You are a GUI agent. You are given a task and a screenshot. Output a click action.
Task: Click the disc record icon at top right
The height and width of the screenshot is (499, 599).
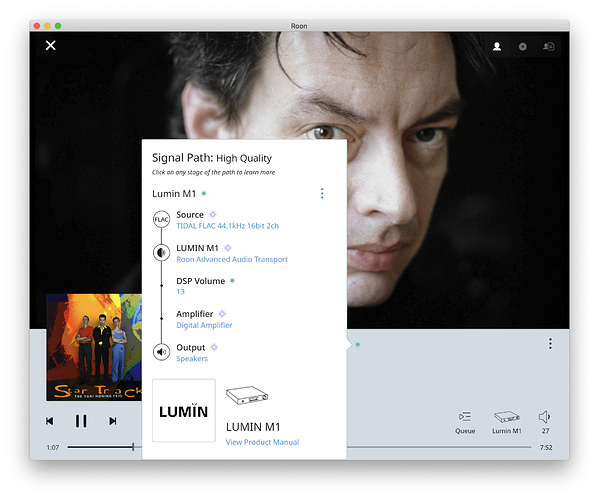[x=523, y=47]
